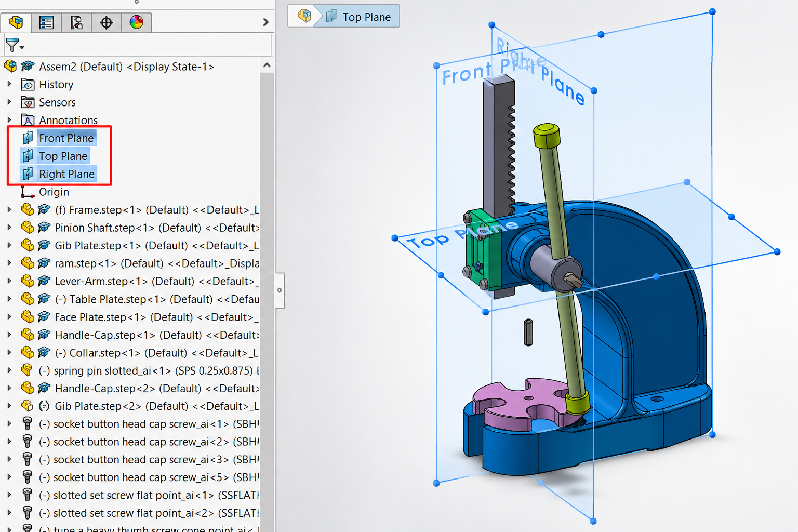Screen dimensions: 798x532
Task: Open the FeatureManager Design Tree tab
Action: tap(16, 22)
